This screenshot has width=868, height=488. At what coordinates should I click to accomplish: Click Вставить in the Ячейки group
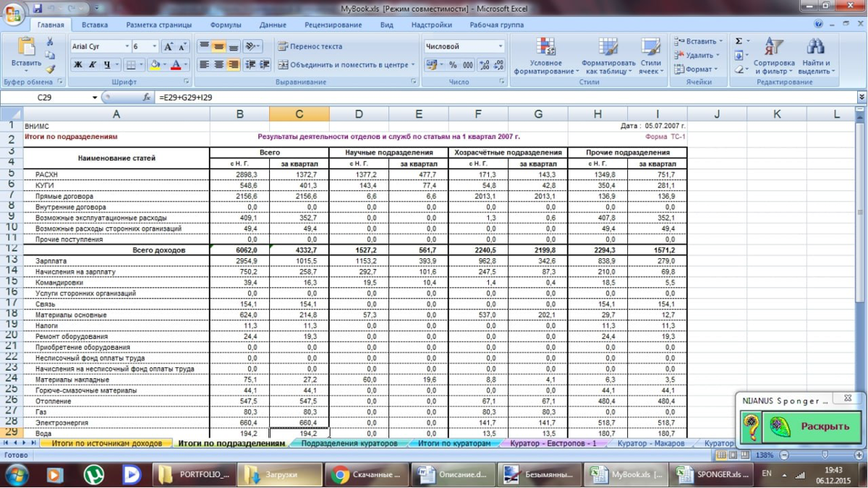coord(699,42)
